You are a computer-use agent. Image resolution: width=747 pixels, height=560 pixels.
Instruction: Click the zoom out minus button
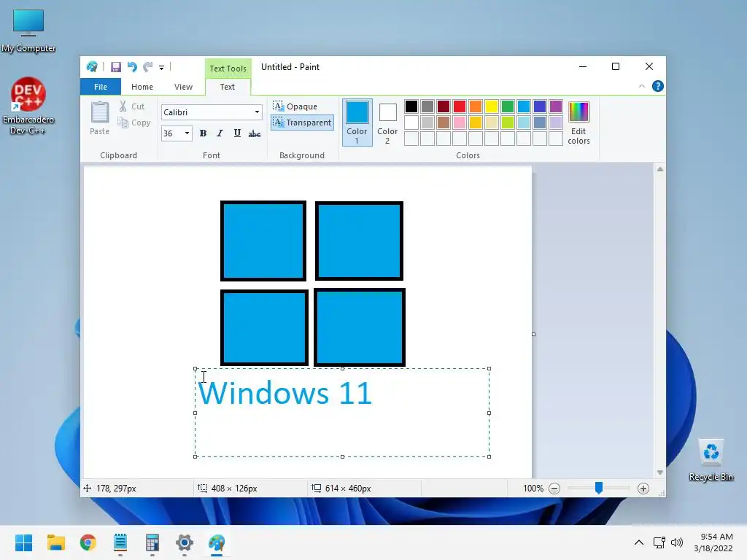tap(554, 488)
